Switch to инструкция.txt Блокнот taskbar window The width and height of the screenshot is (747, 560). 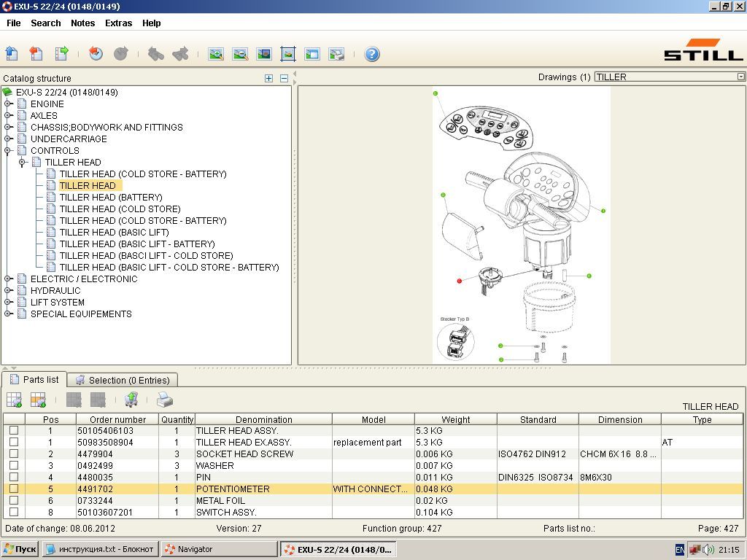(100, 550)
